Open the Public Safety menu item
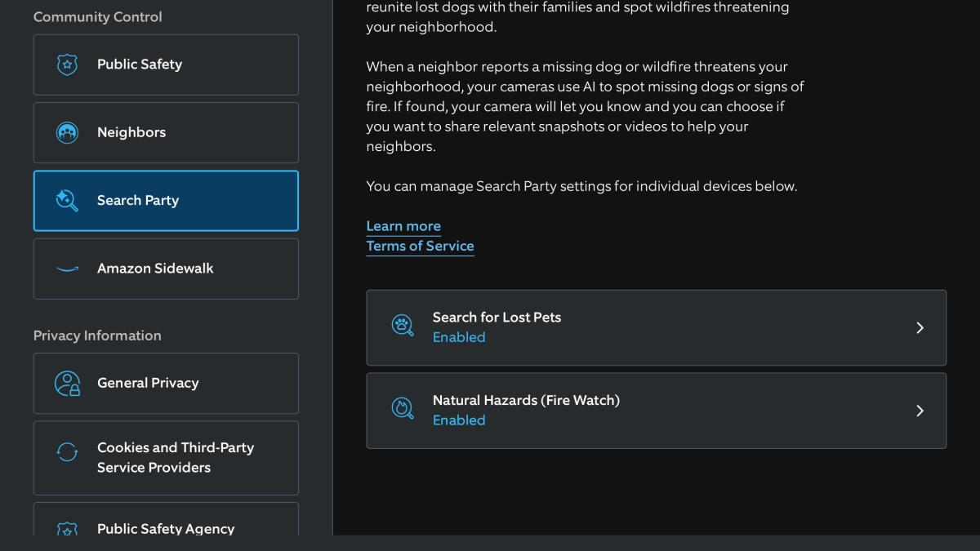This screenshot has height=551, width=980. click(166, 64)
